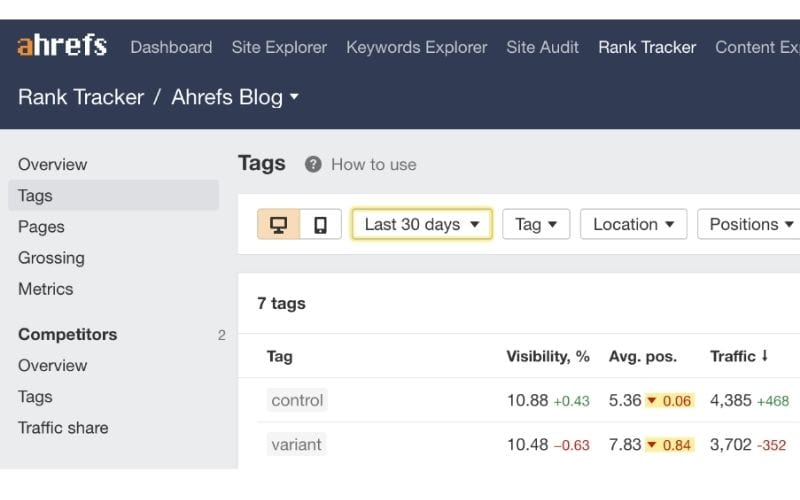Viewport: 800px width, 500px height.
Task: Click Competitors count number 2
Action: click(221, 335)
